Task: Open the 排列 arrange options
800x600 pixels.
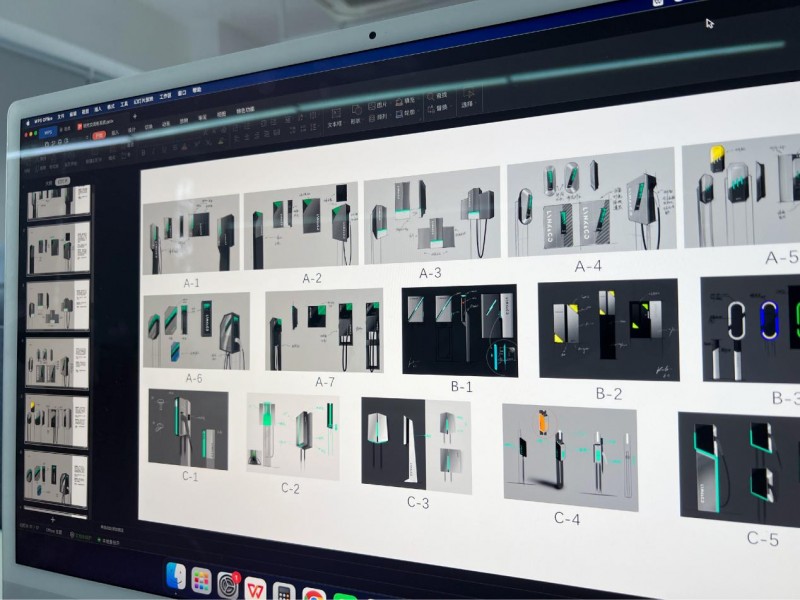Action: tap(378, 118)
